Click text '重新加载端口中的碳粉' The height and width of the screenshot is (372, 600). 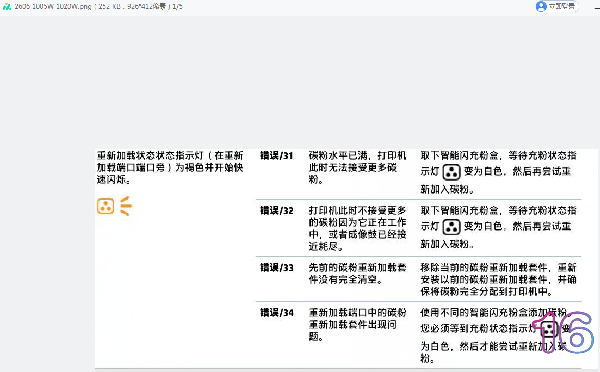(357, 313)
